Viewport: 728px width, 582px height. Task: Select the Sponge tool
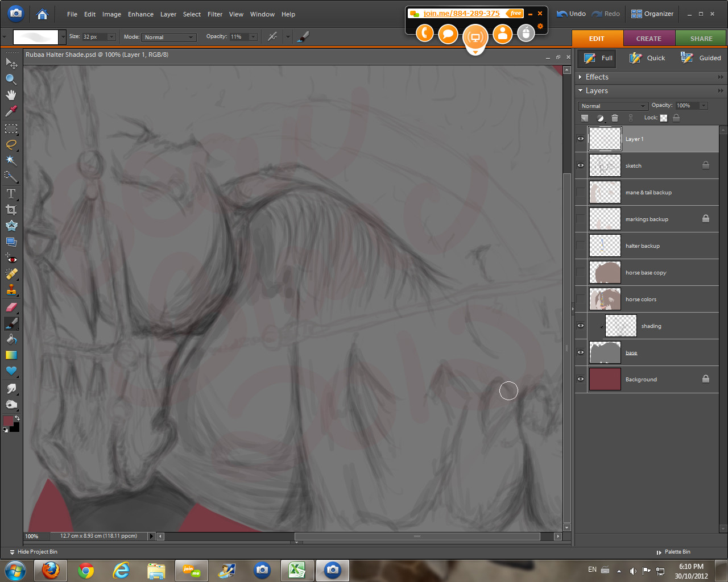point(11,405)
